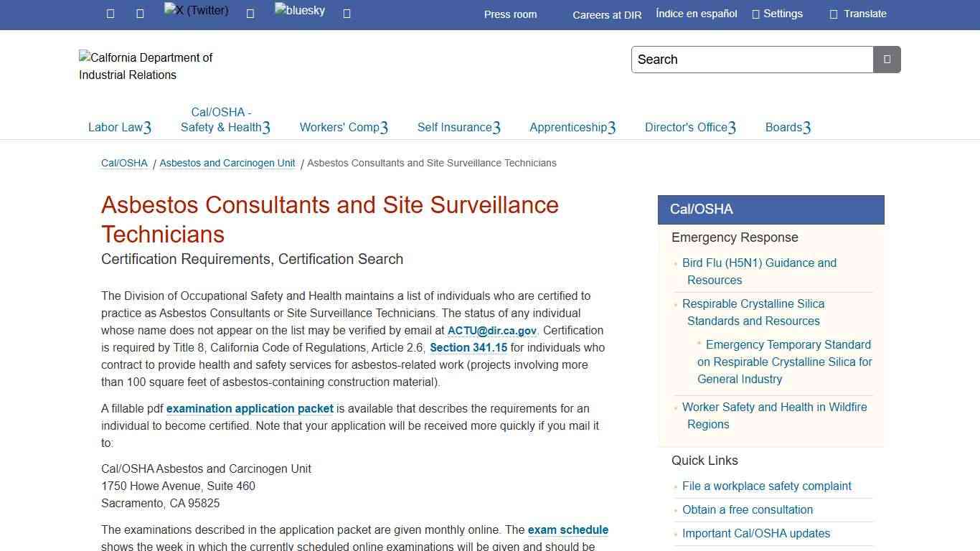The height and width of the screenshot is (551, 980).
Task: Click the California Department of Industrial Relations logo
Action: tap(146, 66)
